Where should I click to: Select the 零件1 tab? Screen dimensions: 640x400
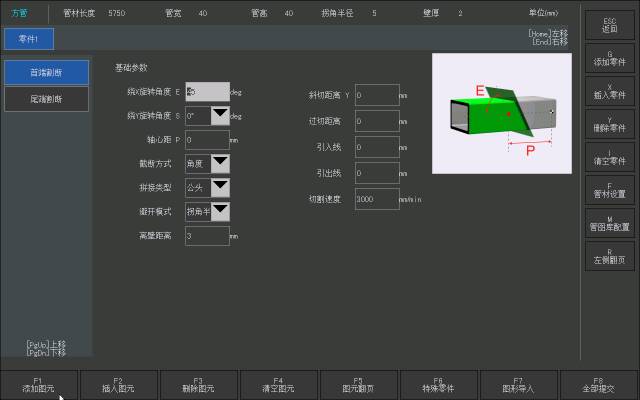(29, 39)
